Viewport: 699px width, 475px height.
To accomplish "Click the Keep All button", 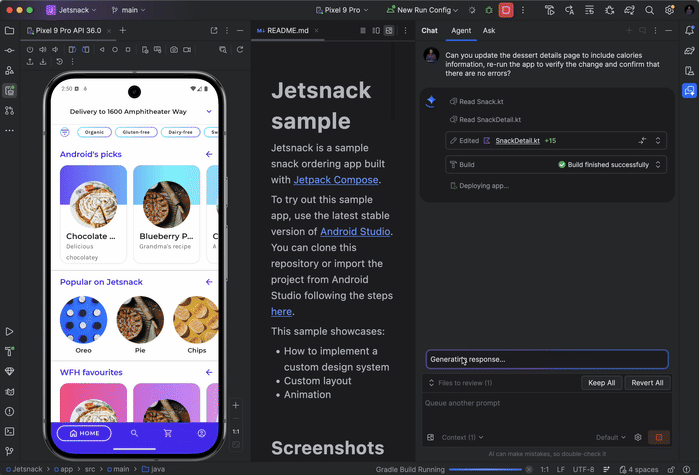I will [601, 383].
